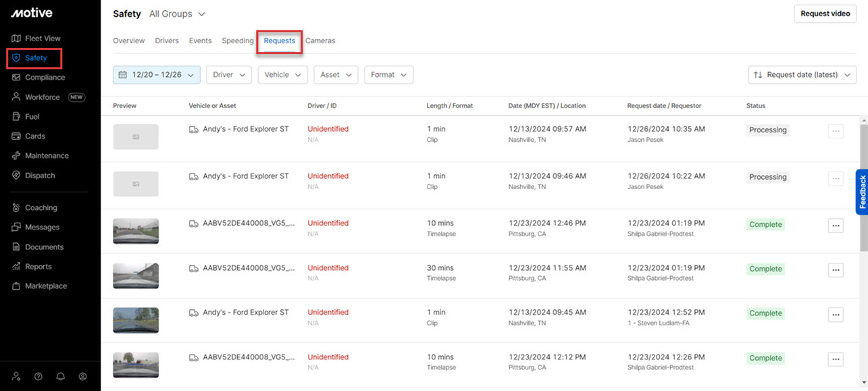
Task: Change sorting via Request date (latest) control
Action: point(802,75)
